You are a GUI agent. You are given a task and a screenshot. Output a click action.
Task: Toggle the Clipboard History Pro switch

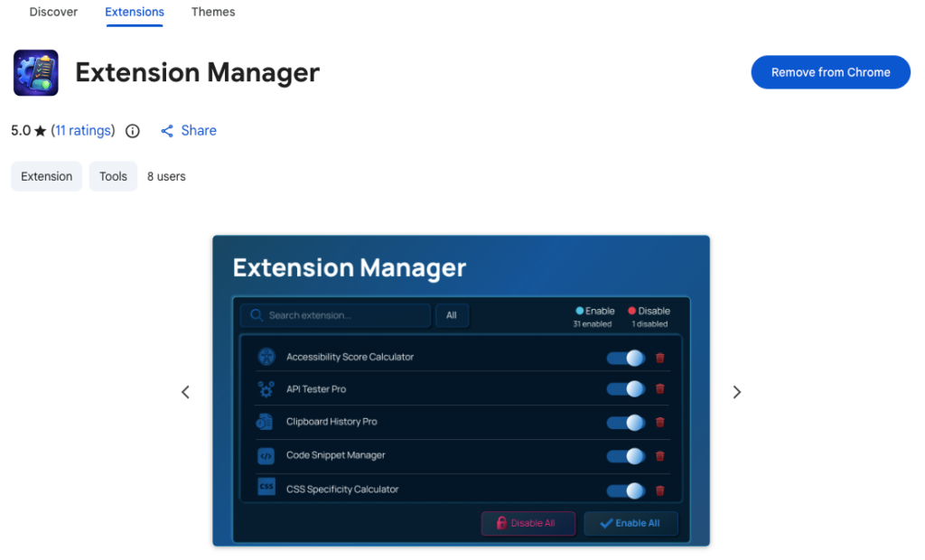[625, 423]
